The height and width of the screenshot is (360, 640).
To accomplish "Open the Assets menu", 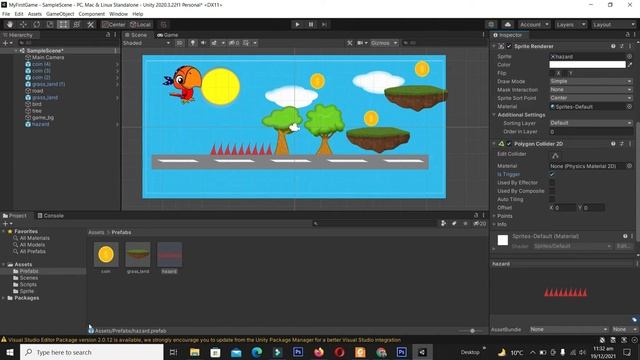I will tap(35, 14).
